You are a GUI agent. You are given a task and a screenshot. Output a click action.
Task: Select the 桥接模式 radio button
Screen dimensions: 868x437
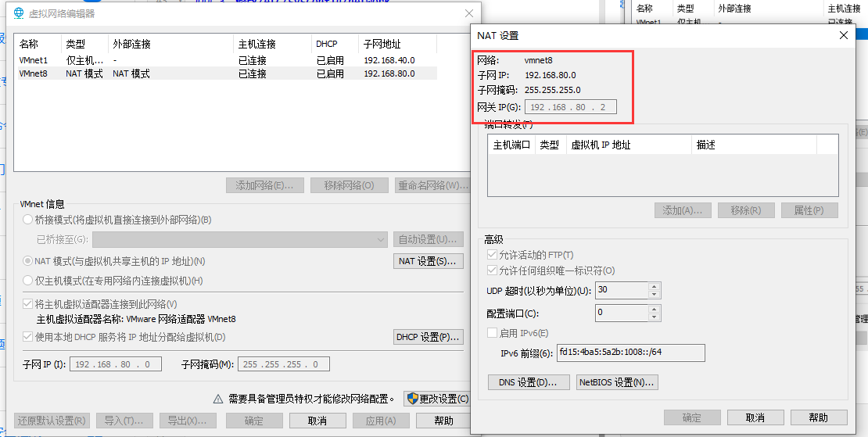click(29, 220)
